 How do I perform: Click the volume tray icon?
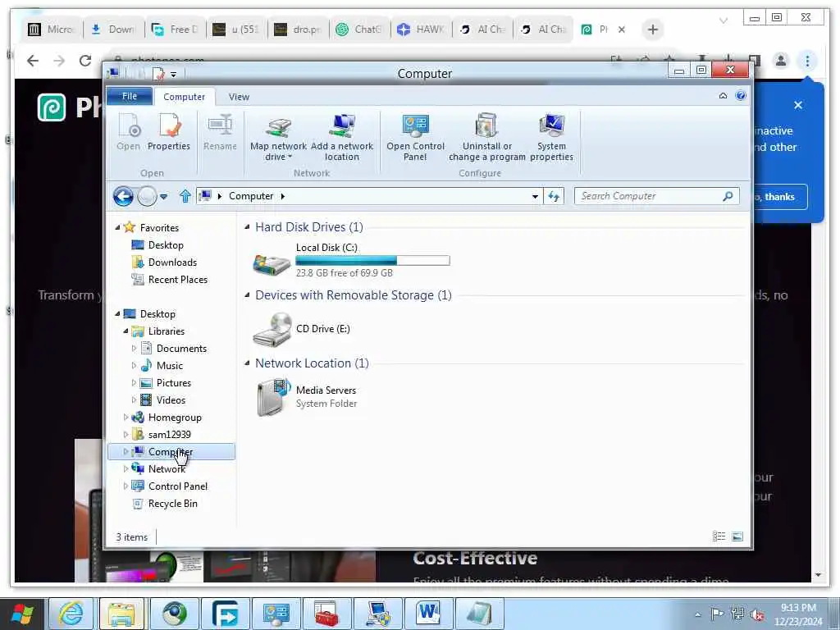click(757, 615)
